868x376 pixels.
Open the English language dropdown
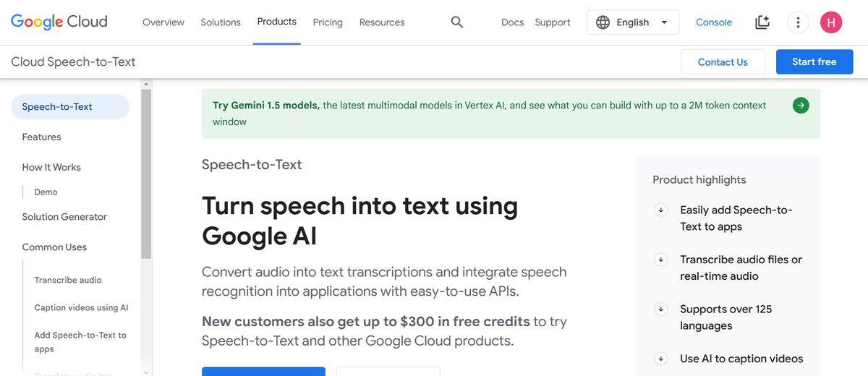(633, 22)
